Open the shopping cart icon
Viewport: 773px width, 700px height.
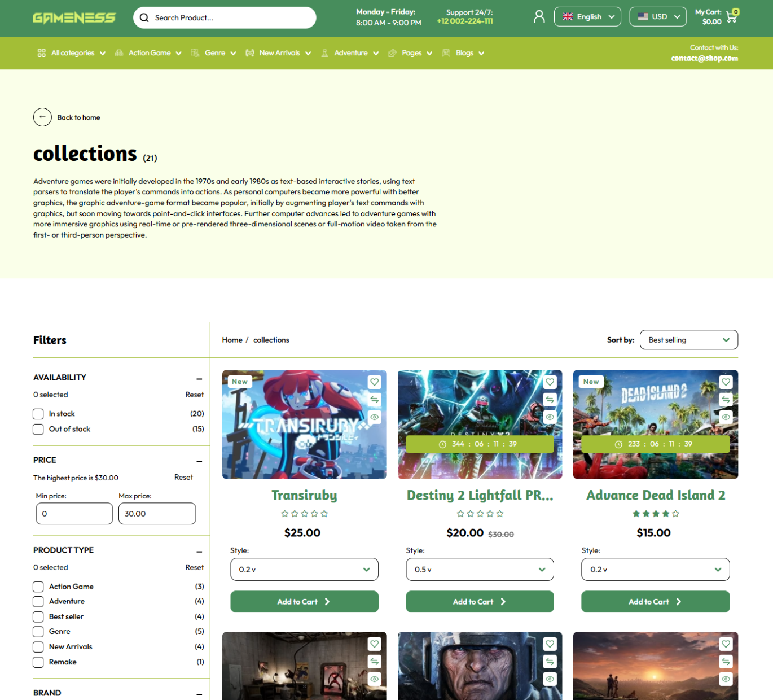[732, 16]
